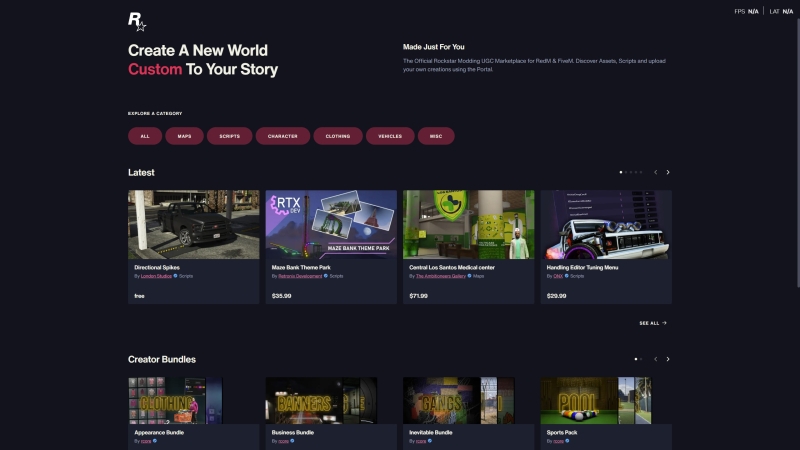Screen dimensions: 800x450
Task: Go to previous Latest carousel page
Action: (655, 172)
